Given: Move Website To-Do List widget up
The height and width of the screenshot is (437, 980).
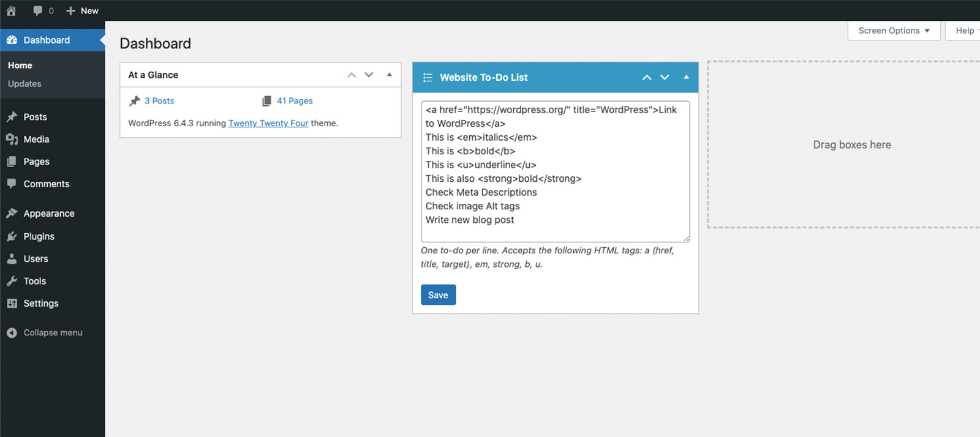Looking at the screenshot, I should (647, 77).
